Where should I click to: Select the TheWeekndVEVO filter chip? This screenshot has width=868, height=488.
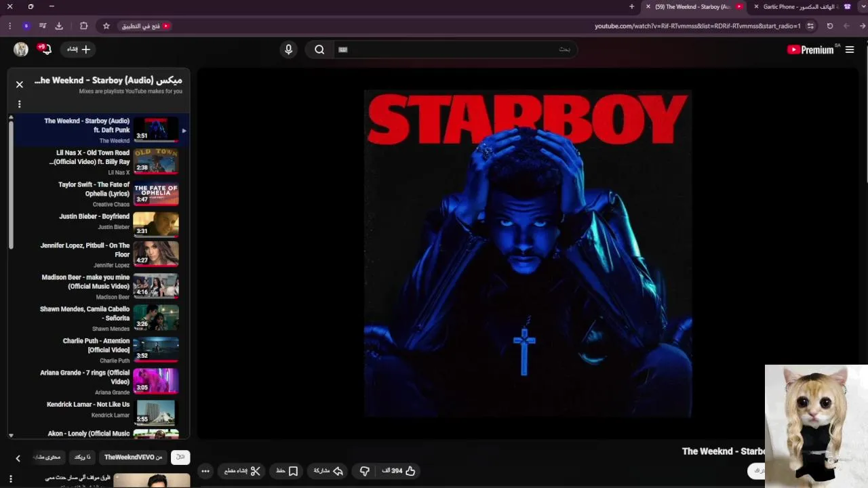point(134,457)
